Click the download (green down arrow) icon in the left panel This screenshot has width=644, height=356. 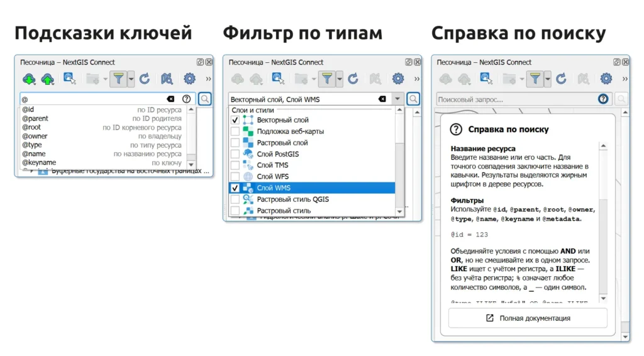click(29, 79)
